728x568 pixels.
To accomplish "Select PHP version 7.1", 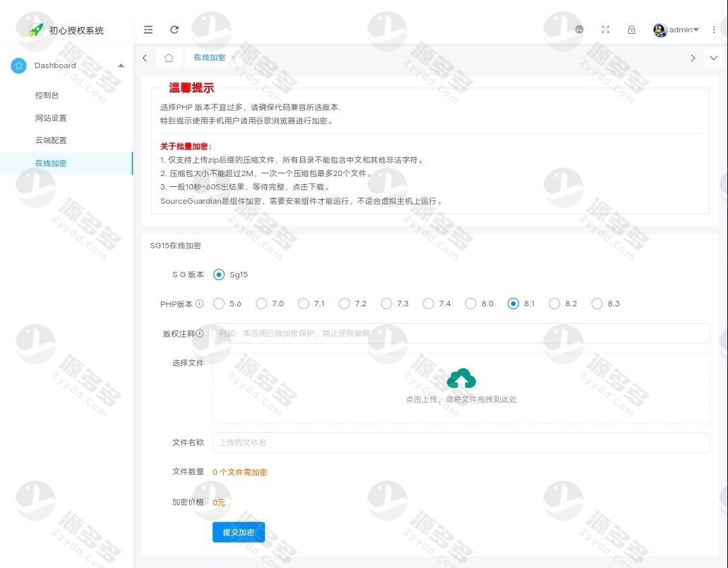I will 303,304.
